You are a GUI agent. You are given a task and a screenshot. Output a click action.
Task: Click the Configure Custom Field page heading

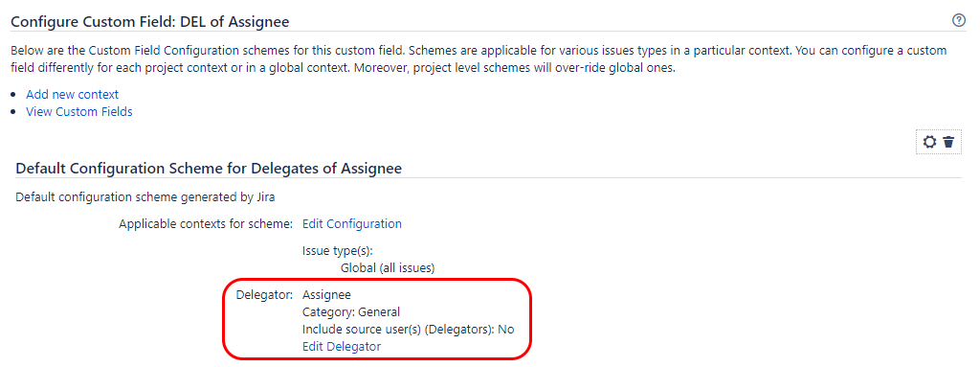[x=150, y=22]
